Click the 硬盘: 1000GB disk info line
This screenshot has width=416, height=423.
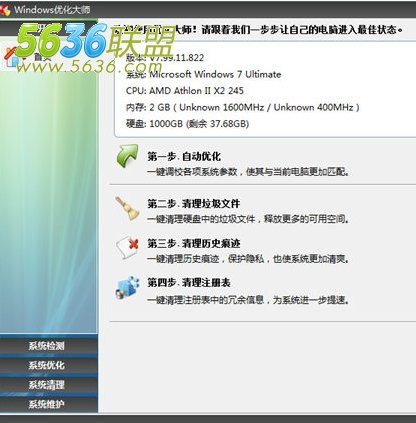coord(187,124)
